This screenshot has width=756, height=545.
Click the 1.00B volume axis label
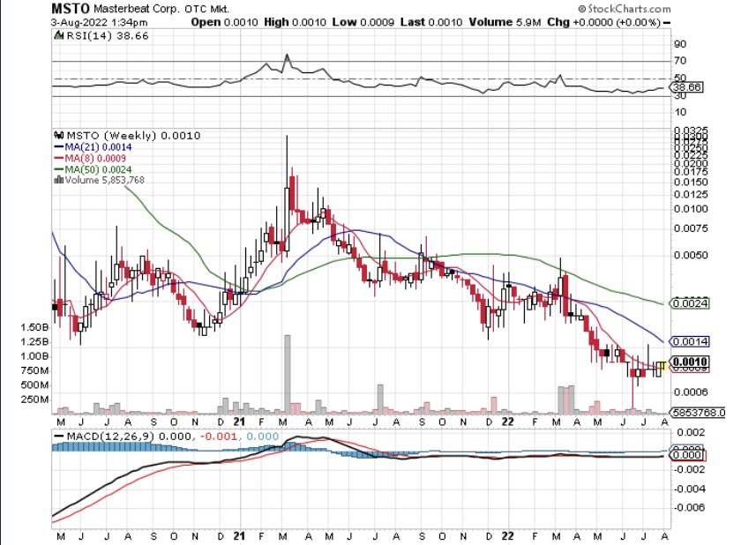[34, 356]
